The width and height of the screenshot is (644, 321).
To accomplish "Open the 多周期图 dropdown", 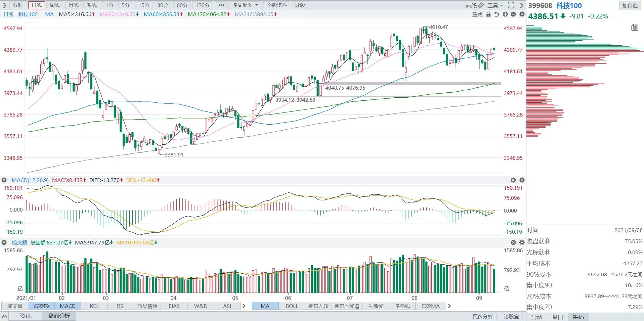I will (x=245, y=5).
